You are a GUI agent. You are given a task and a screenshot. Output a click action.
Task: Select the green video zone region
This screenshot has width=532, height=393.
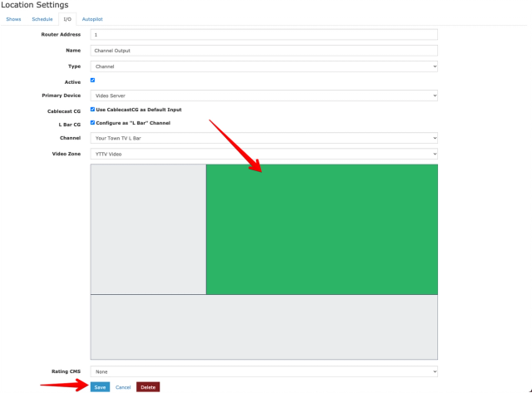pos(322,229)
